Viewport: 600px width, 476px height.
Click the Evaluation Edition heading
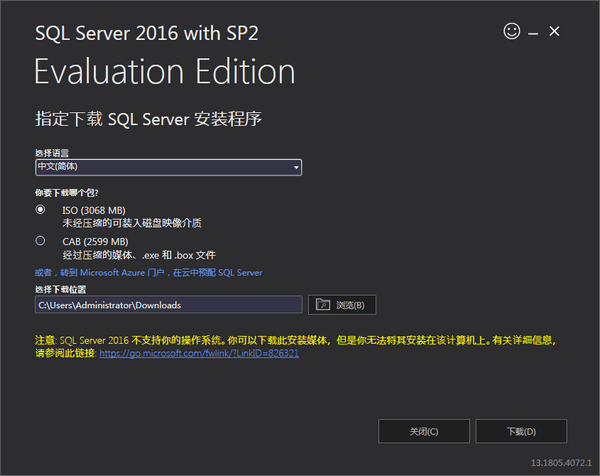pos(165,72)
